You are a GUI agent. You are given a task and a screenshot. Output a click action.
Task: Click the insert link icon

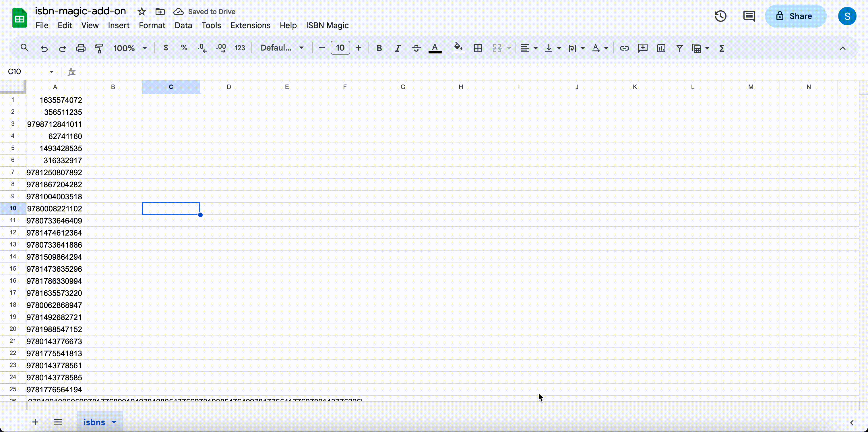tap(624, 48)
